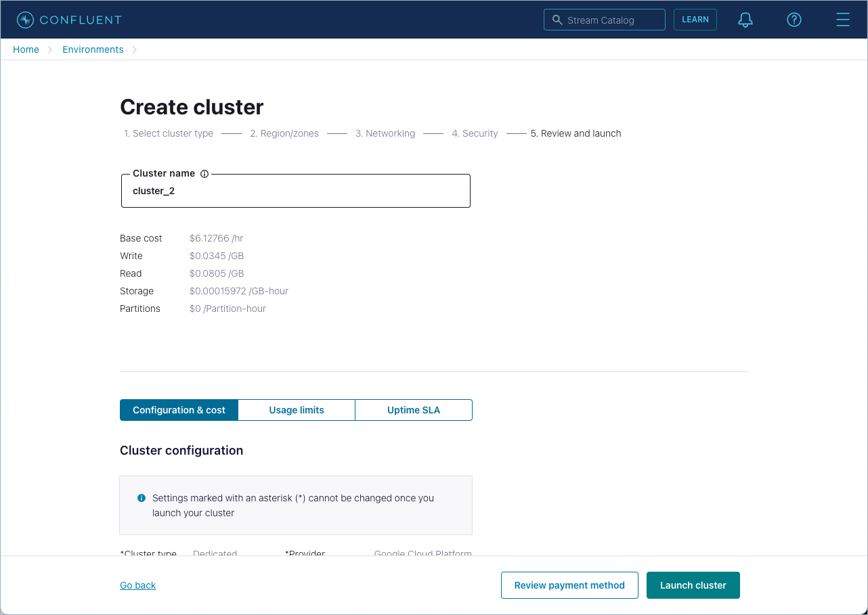The width and height of the screenshot is (868, 615).
Task: Navigate to step 3 Networking
Action: point(385,133)
